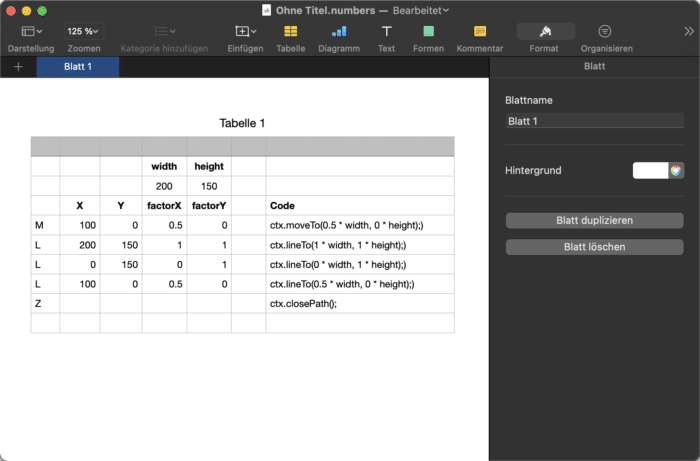Viewport: 700px width, 461px height.
Task: Select the 'Z' row label cell
Action: tap(45, 303)
